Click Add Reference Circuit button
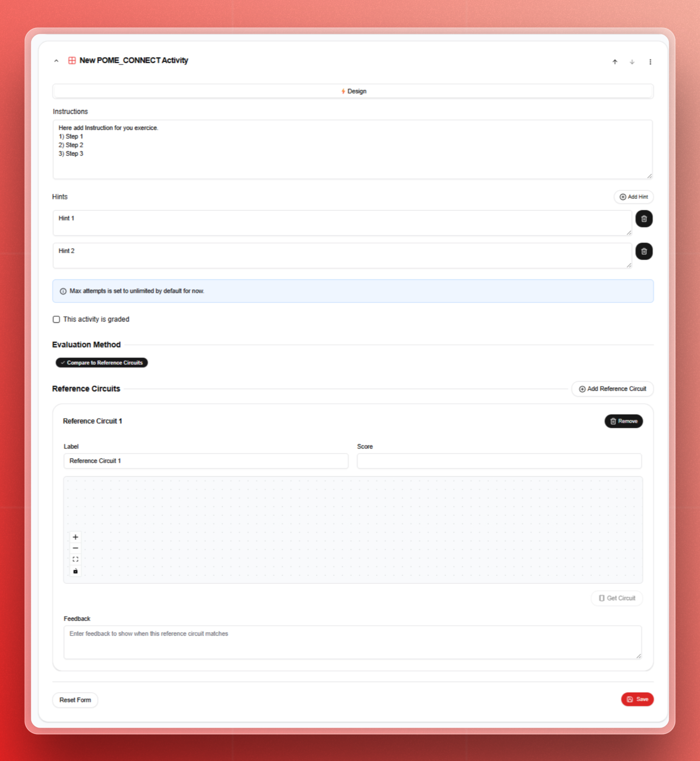The width and height of the screenshot is (700, 761). pos(612,389)
